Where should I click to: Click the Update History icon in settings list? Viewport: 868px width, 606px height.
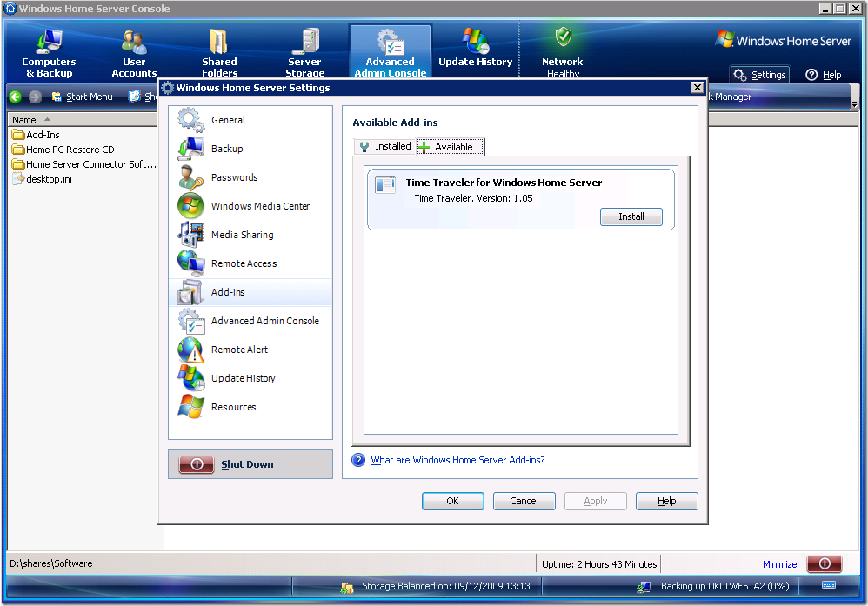[x=191, y=378]
